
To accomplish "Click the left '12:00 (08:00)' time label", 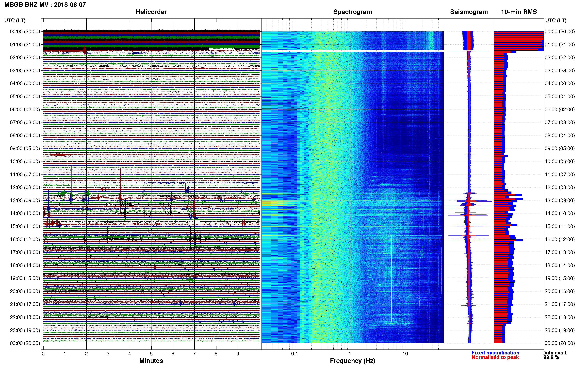I will point(25,187).
